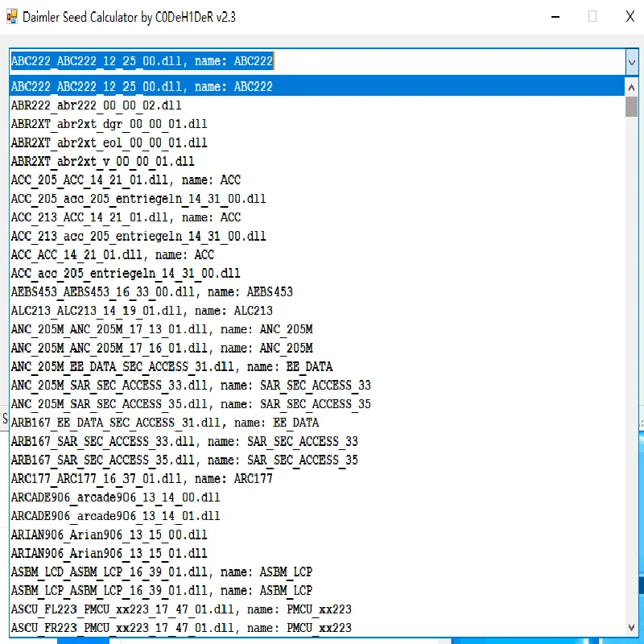Select ABR222_abr222_00_00_02.dll
This screenshot has width=644, height=644.
coord(316,105)
